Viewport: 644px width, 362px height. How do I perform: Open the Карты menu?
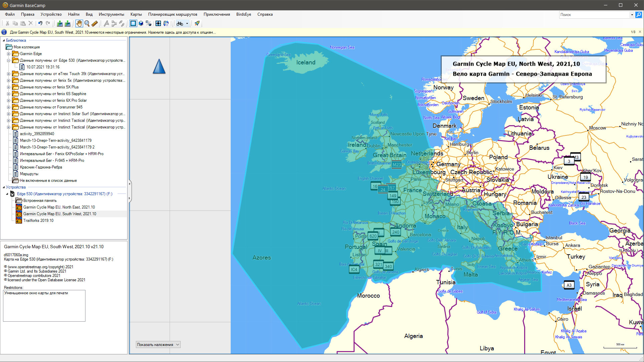[x=136, y=14]
